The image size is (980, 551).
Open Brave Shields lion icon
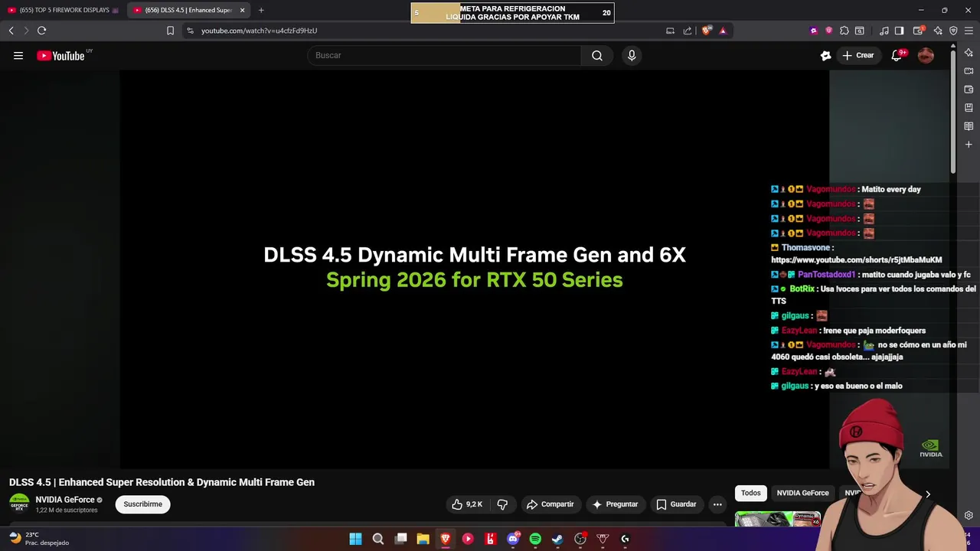click(707, 31)
